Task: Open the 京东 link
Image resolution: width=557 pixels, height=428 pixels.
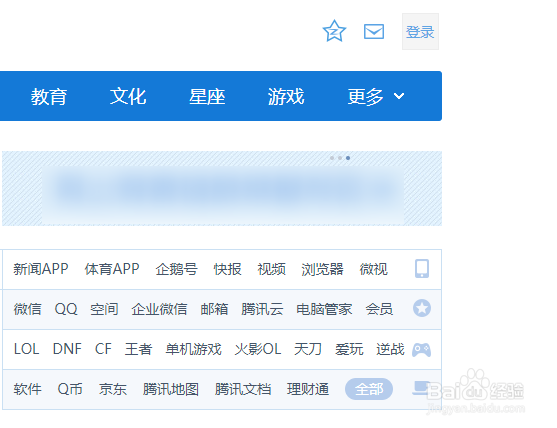Action: [113, 389]
